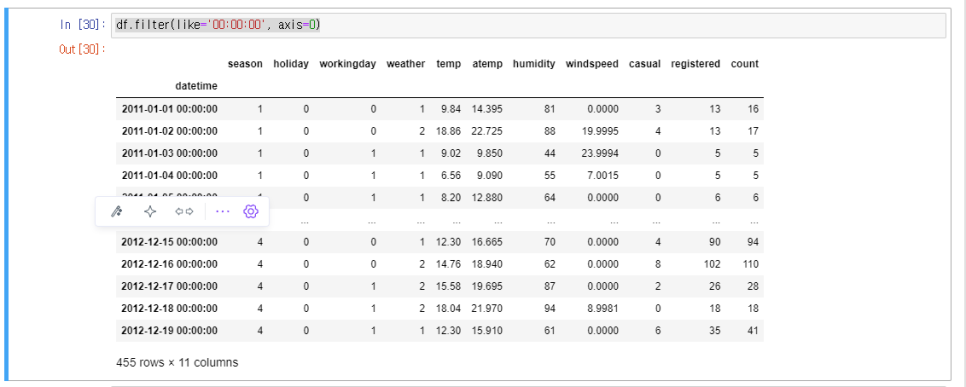Select row label 2012-12-19 00:00:00

(169, 331)
